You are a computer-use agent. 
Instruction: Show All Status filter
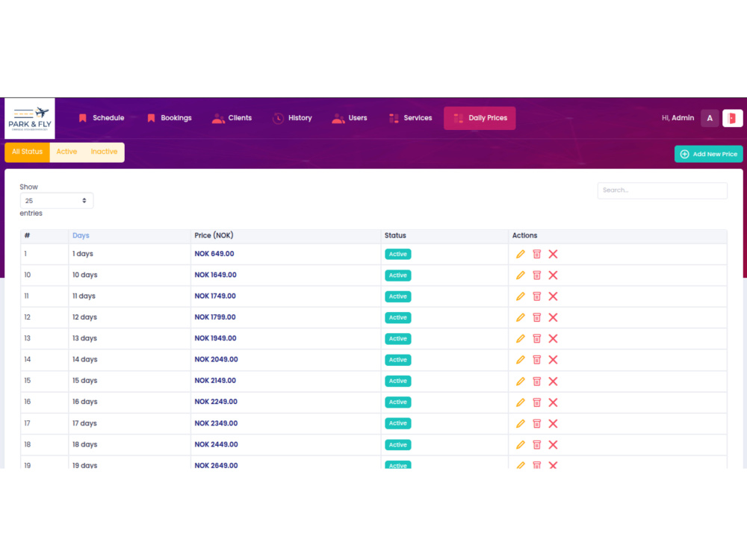pyautogui.click(x=27, y=152)
